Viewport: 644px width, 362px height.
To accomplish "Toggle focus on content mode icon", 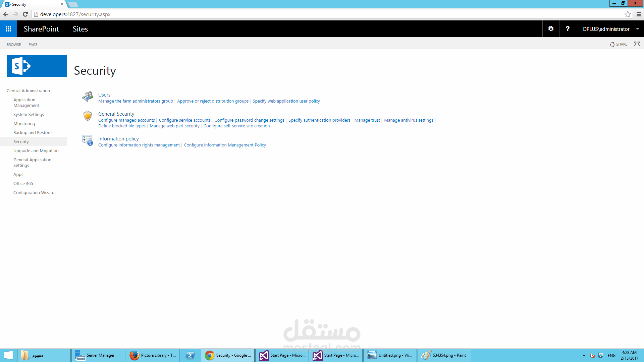I will point(637,44).
